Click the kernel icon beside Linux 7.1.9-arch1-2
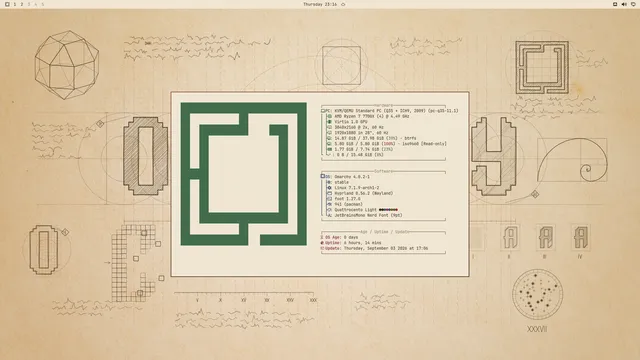Image resolution: width=640 pixels, height=360 pixels. click(x=329, y=188)
